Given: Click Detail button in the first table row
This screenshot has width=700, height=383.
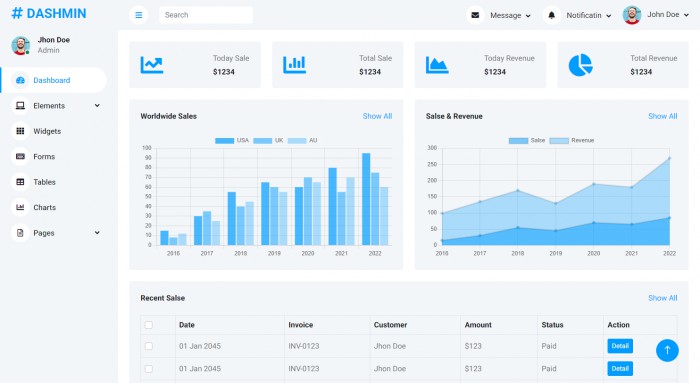Looking at the screenshot, I should [620, 346].
